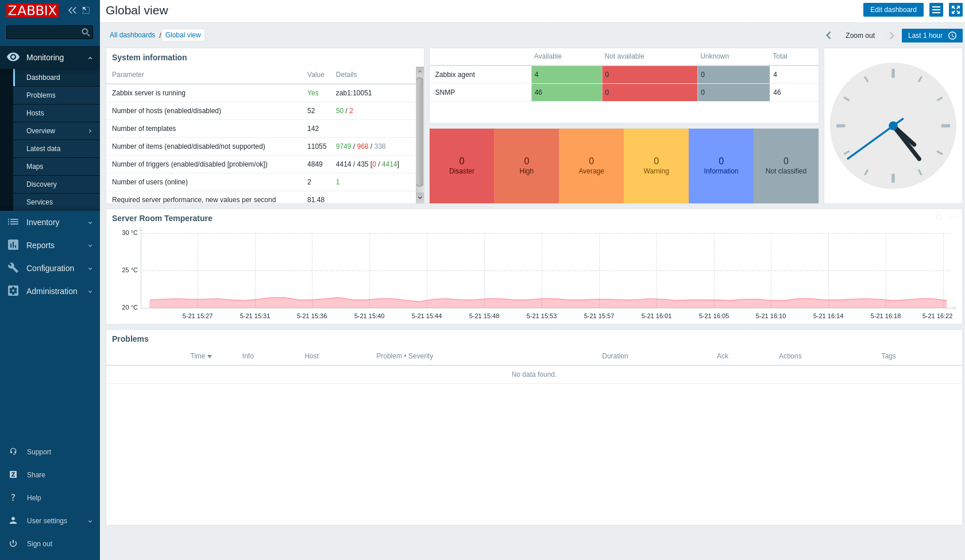The width and height of the screenshot is (965, 560).
Task: Open the Last 1 hour time selector
Action: coord(932,36)
